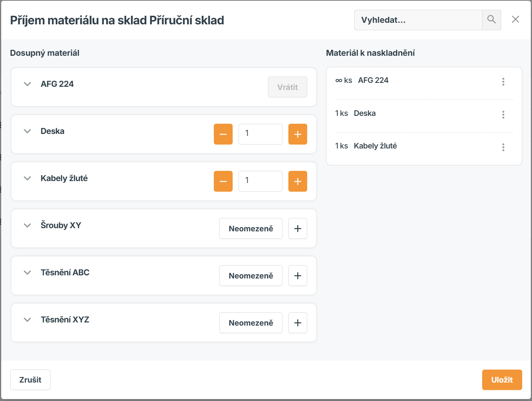Click the plus icon next to Šrouby XY
Screen dimensions: 532x401
click(297, 228)
